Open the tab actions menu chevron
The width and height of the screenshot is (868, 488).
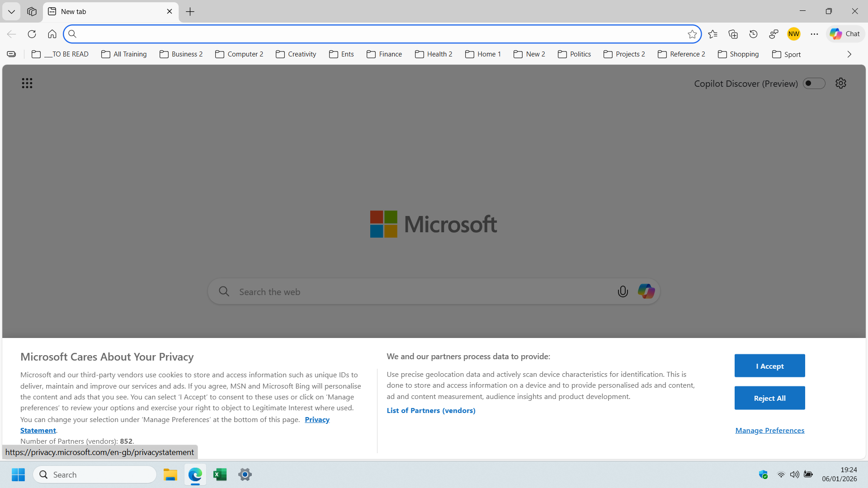pos(11,11)
